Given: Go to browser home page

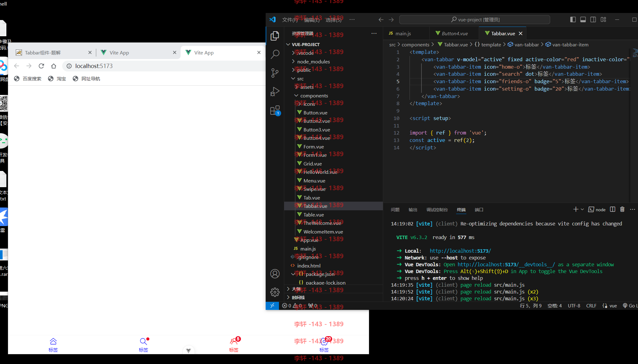Looking at the screenshot, I should (54, 66).
